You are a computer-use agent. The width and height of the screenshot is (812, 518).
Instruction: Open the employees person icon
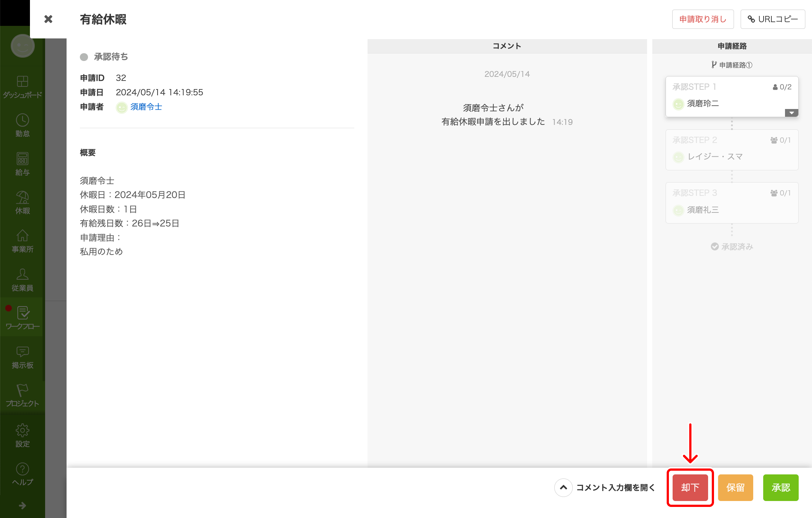tap(22, 275)
